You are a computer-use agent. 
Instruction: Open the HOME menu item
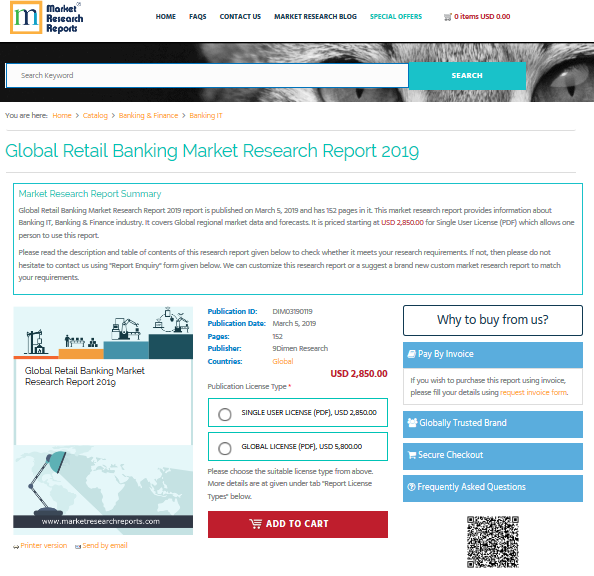[x=166, y=17]
